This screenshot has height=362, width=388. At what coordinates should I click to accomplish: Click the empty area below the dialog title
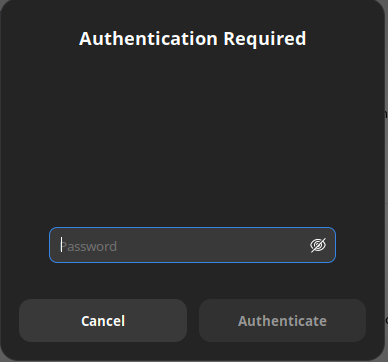[x=193, y=133]
